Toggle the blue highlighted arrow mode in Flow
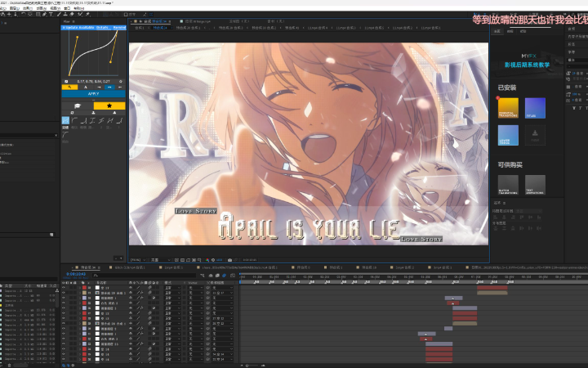Viewport: 588px width, 368px height. (x=109, y=88)
